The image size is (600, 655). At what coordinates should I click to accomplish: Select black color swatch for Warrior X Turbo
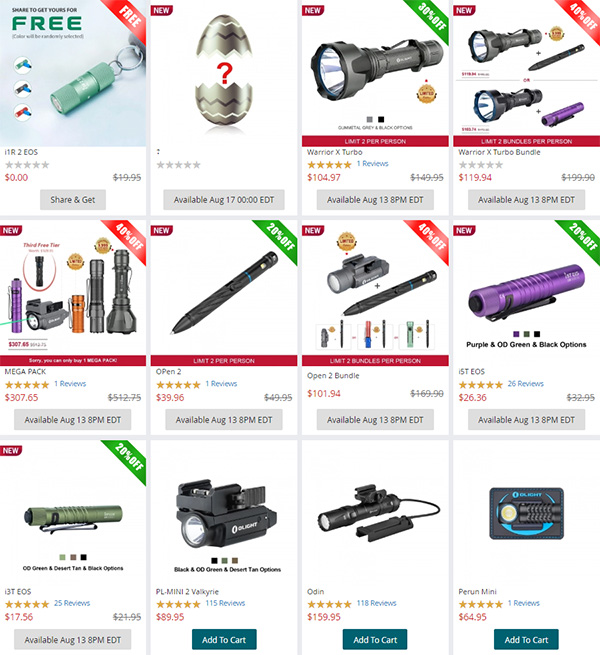point(381,119)
